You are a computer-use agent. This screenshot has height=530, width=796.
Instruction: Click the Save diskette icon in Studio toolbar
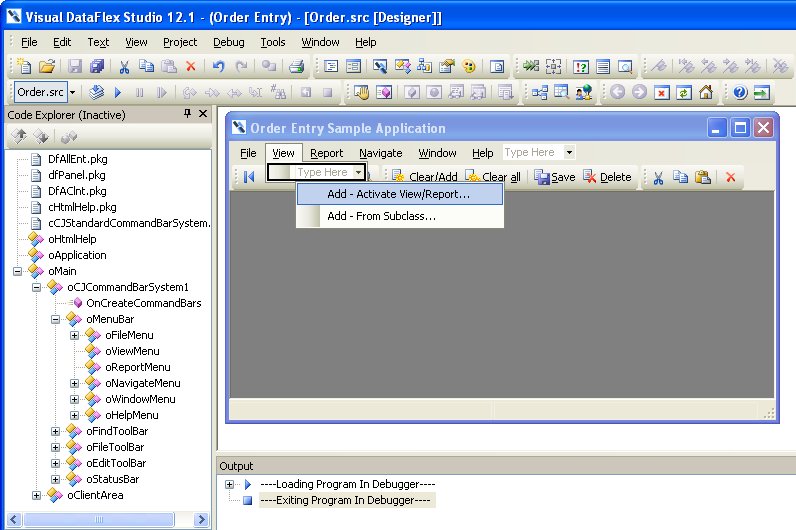tap(75, 66)
